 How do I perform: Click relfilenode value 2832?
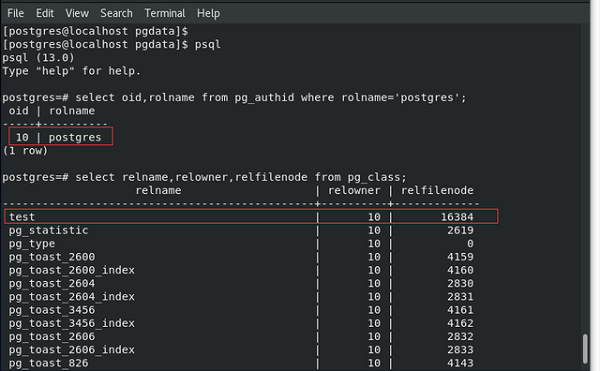(x=460, y=336)
